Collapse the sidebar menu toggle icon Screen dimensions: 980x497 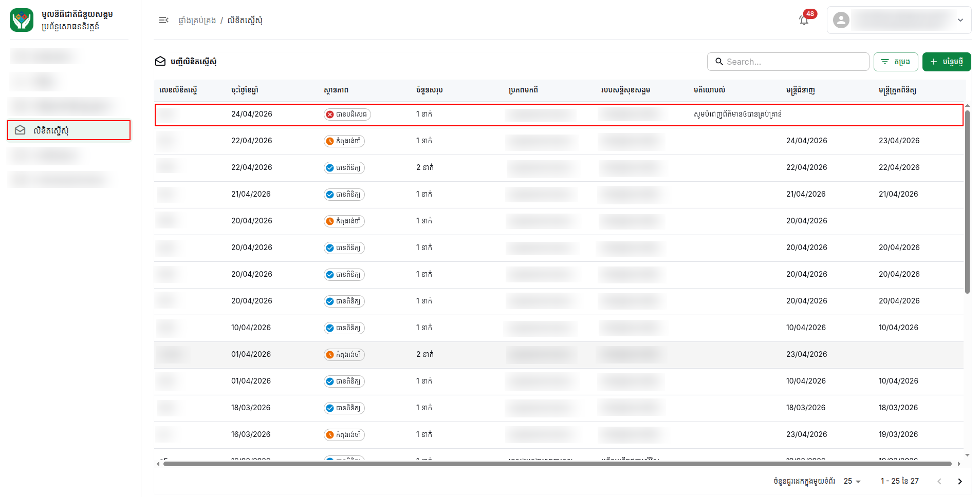[164, 20]
